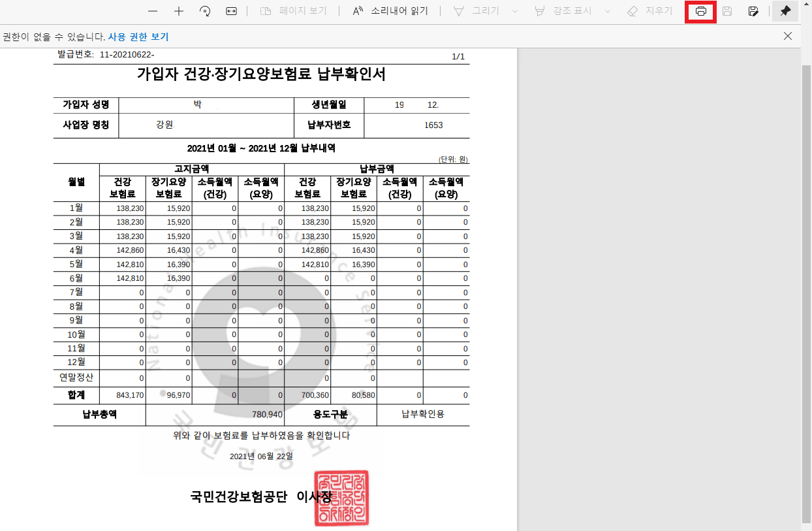This screenshot has width=812, height=531.
Task: Expand the 강조 표시 color options dropdown
Action: pyautogui.click(x=608, y=11)
